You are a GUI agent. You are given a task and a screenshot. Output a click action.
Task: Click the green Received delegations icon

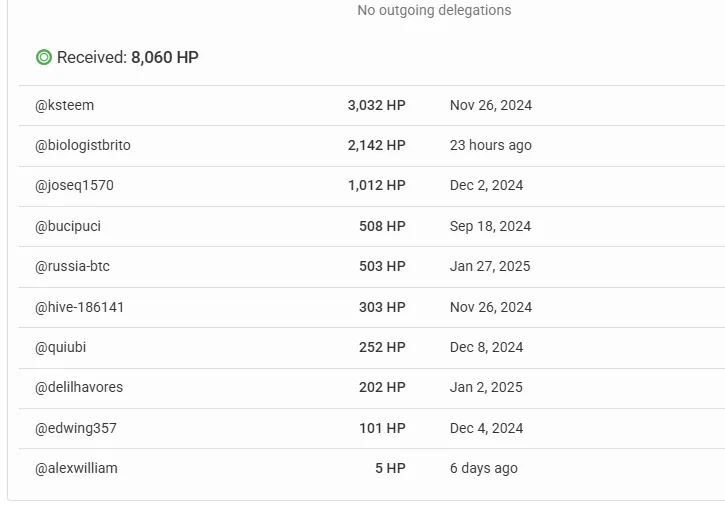point(44,57)
